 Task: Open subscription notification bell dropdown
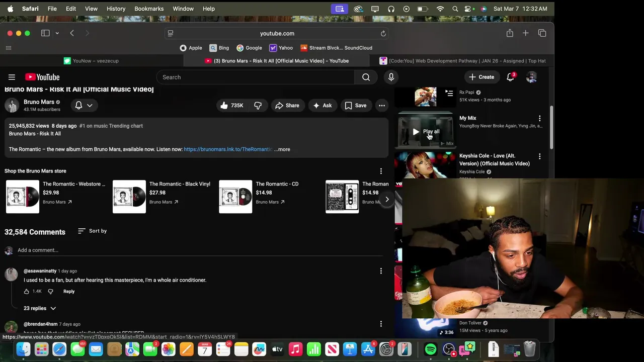84,105
